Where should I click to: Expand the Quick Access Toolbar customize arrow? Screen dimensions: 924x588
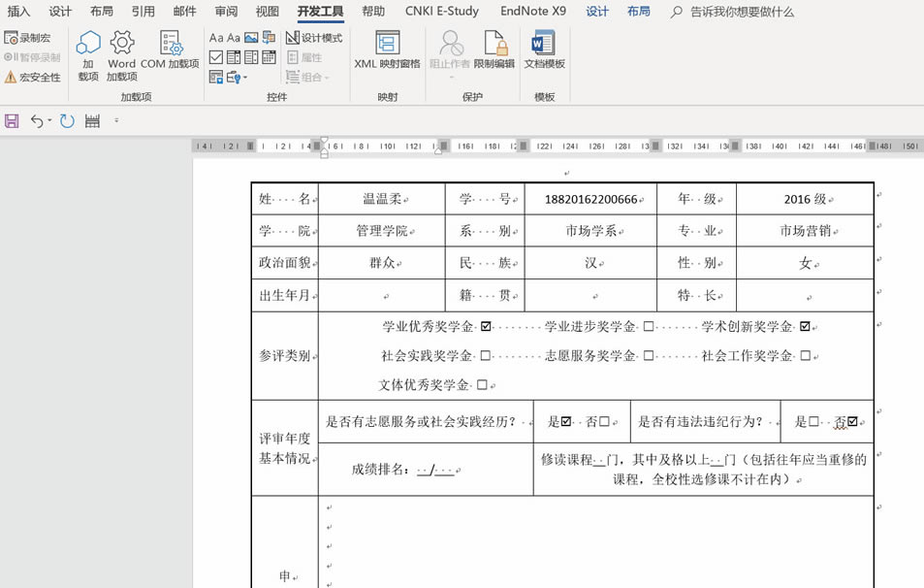coord(118,121)
